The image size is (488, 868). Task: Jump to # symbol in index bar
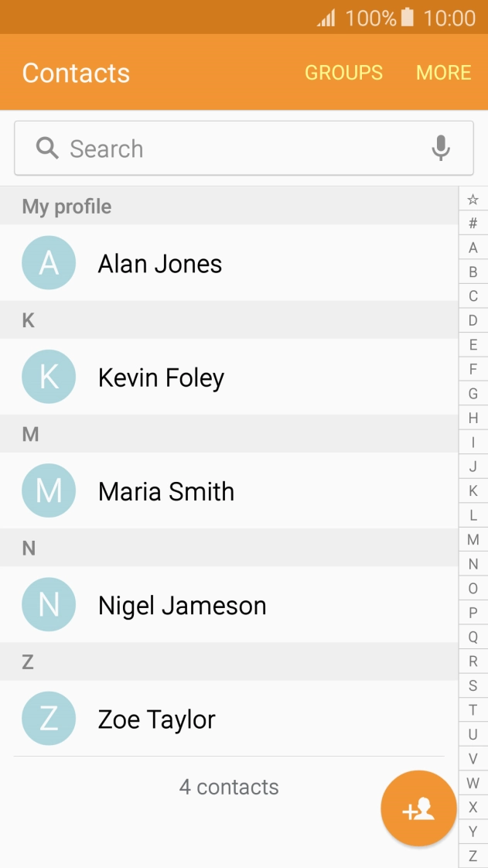[473, 224]
